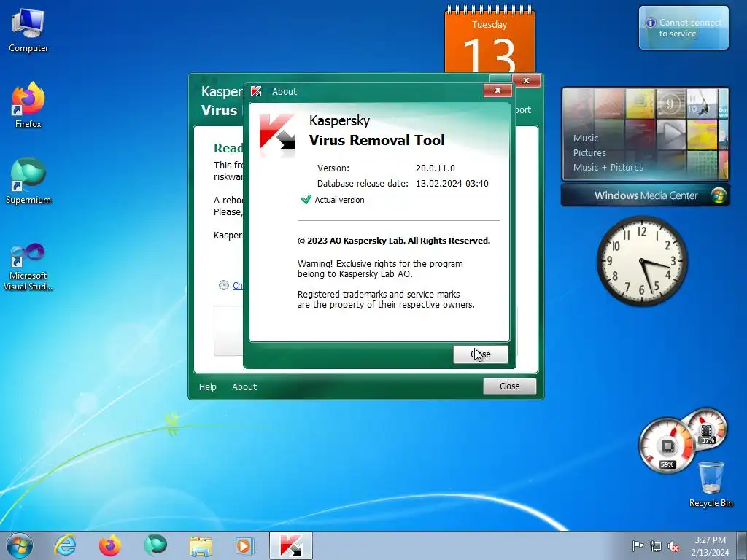Click the CPU meter gauge showing 59%
This screenshot has height=560, width=747.
[x=667, y=446]
